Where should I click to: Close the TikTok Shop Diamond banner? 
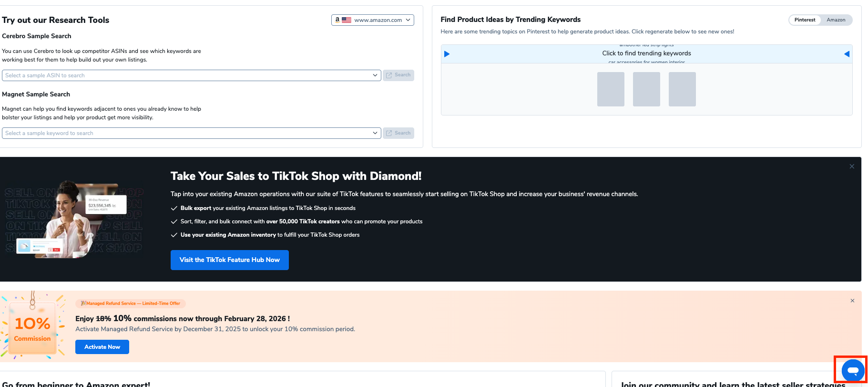pyautogui.click(x=852, y=167)
